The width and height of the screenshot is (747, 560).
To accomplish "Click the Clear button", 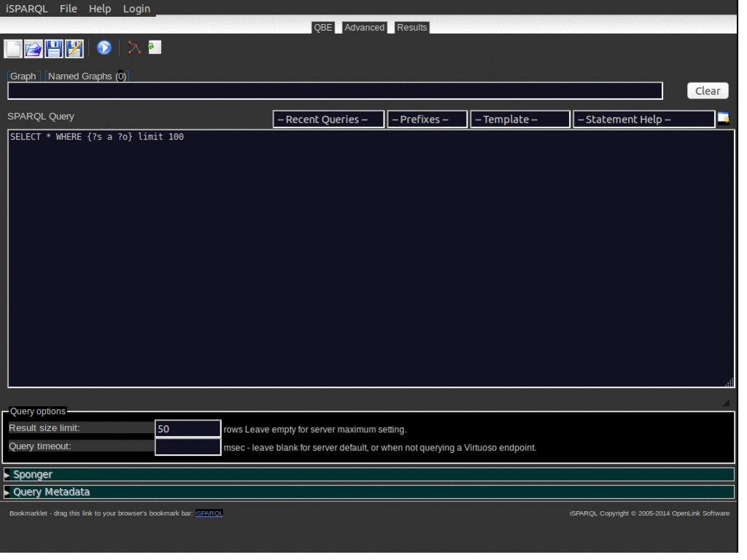I will 707,90.
